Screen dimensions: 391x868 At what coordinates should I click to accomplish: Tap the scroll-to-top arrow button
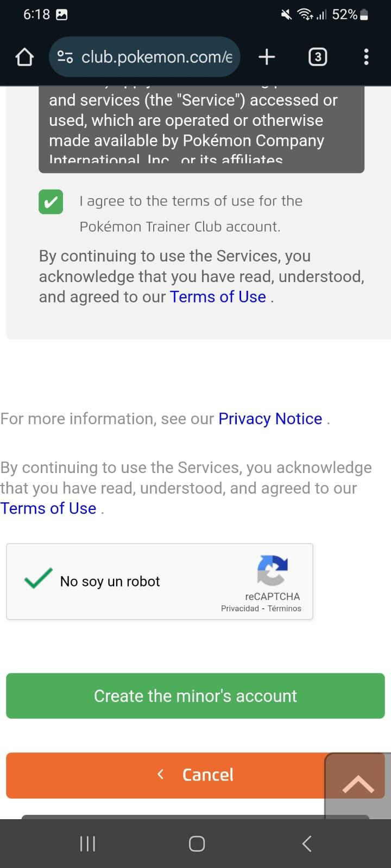[x=358, y=784]
